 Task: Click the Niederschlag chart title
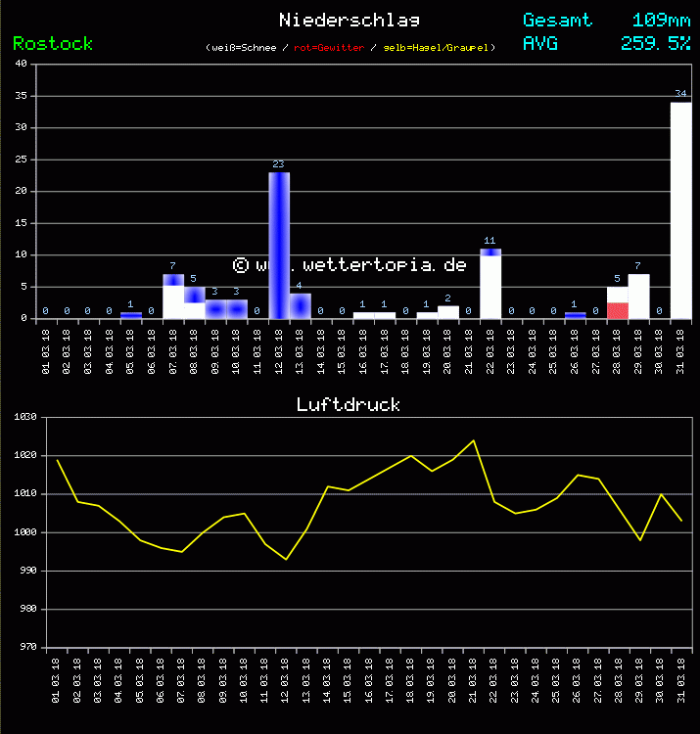350,20
